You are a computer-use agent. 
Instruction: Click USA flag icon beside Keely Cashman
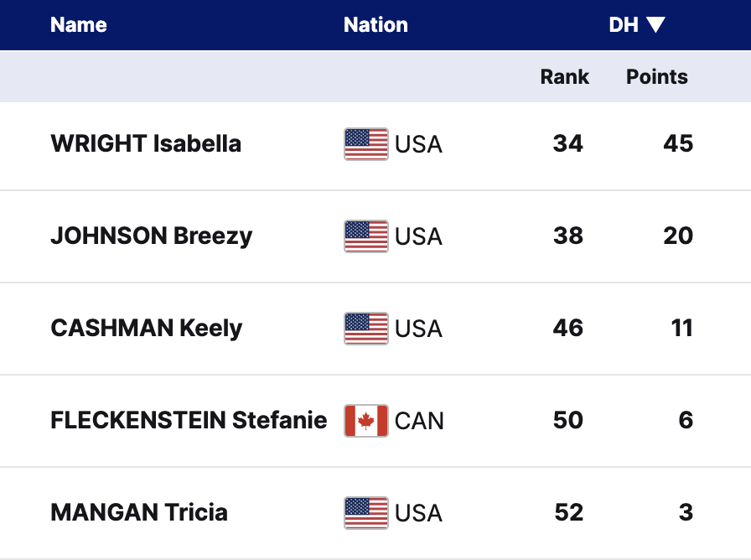pyautogui.click(x=365, y=329)
